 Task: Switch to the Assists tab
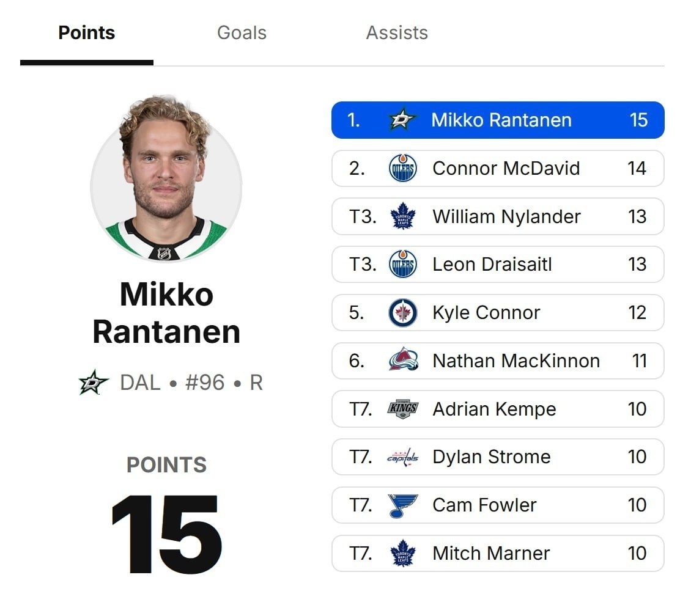click(x=397, y=33)
